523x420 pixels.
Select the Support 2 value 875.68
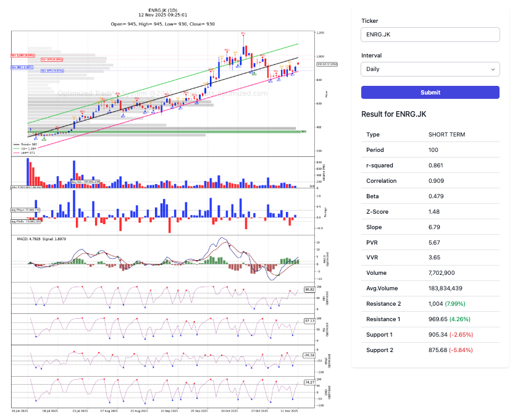pyautogui.click(x=440, y=350)
